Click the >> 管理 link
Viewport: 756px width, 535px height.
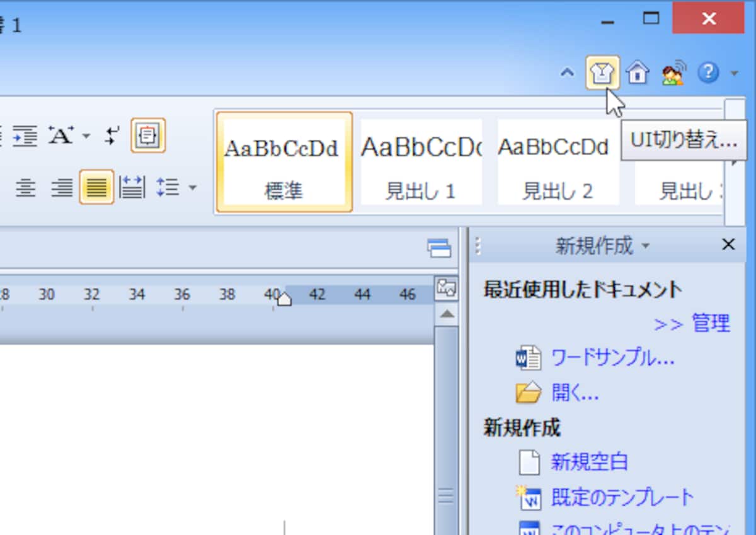tap(692, 324)
